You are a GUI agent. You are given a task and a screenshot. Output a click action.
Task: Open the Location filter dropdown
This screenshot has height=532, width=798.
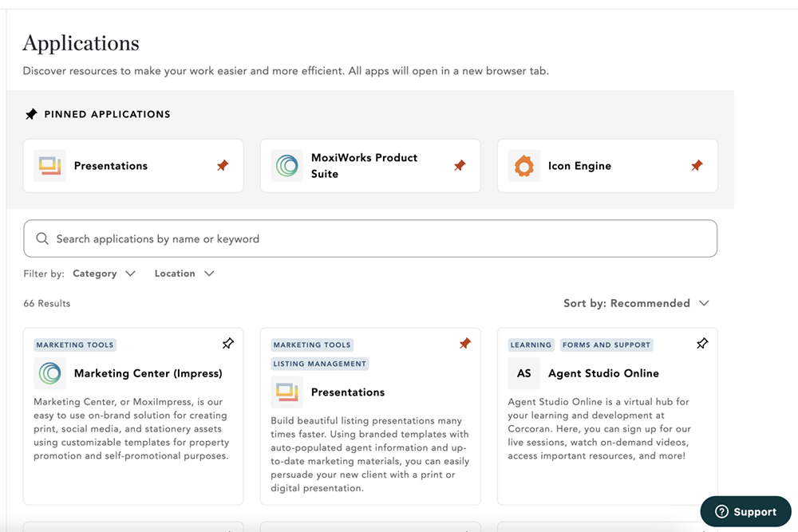(184, 274)
